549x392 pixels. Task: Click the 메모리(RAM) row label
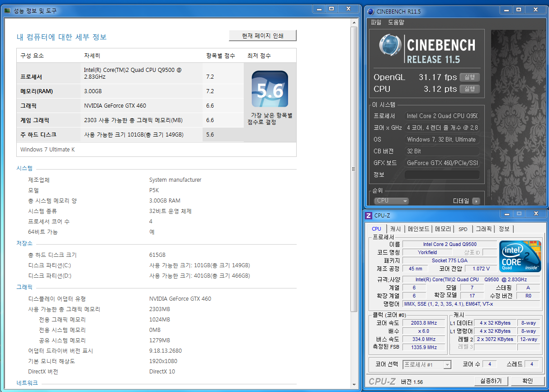click(x=37, y=91)
